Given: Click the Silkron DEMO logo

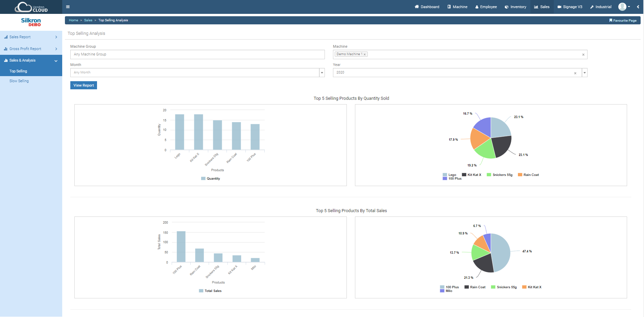Looking at the screenshot, I should tap(31, 22).
